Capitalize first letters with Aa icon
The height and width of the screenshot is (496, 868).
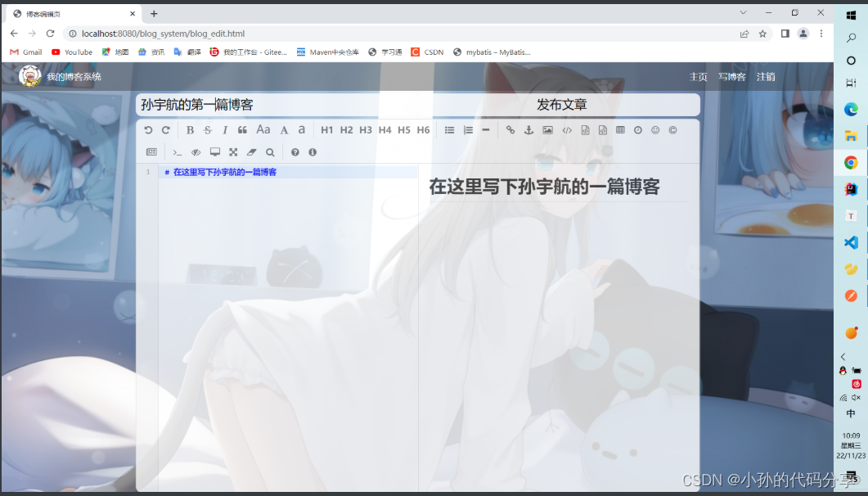click(x=263, y=129)
